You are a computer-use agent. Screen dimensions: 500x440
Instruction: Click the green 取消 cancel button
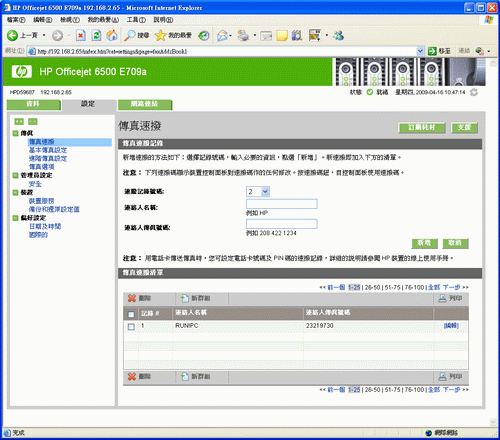click(x=455, y=243)
